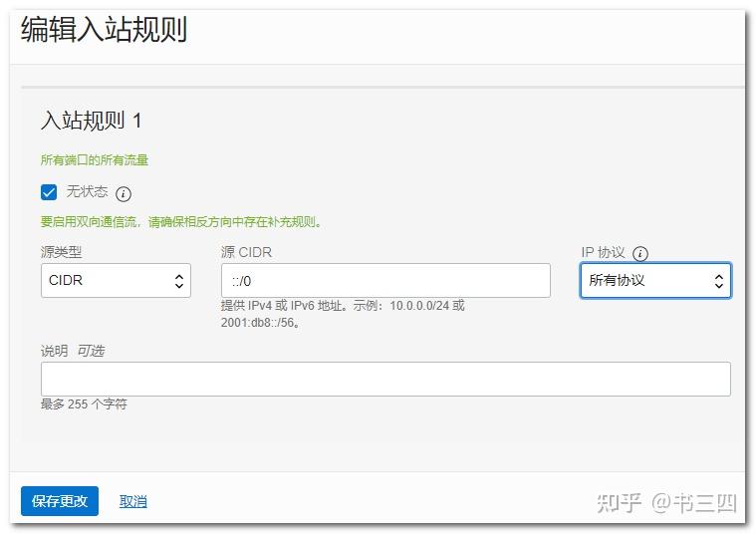756x534 pixels.
Task: Toggle the 无状态 checkbox
Action: click(x=49, y=192)
